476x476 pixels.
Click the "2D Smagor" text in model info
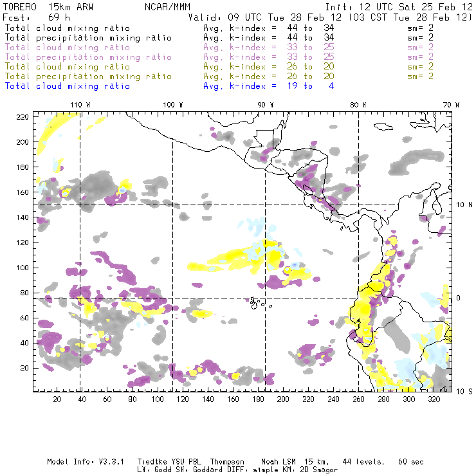319,470
